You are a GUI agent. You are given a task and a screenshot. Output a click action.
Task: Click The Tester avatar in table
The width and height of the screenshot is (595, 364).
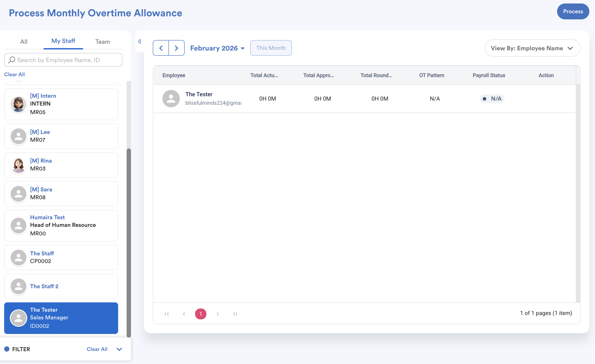coord(171,99)
